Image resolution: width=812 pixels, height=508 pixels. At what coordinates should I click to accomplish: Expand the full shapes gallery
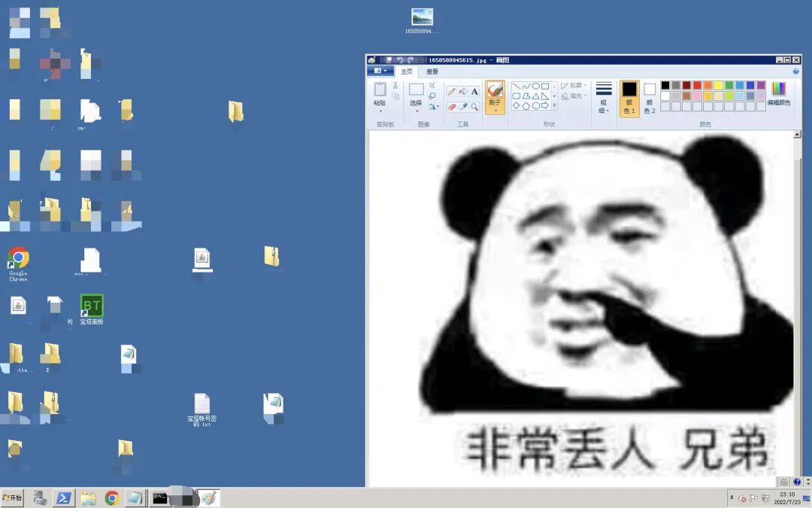coord(554,106)
